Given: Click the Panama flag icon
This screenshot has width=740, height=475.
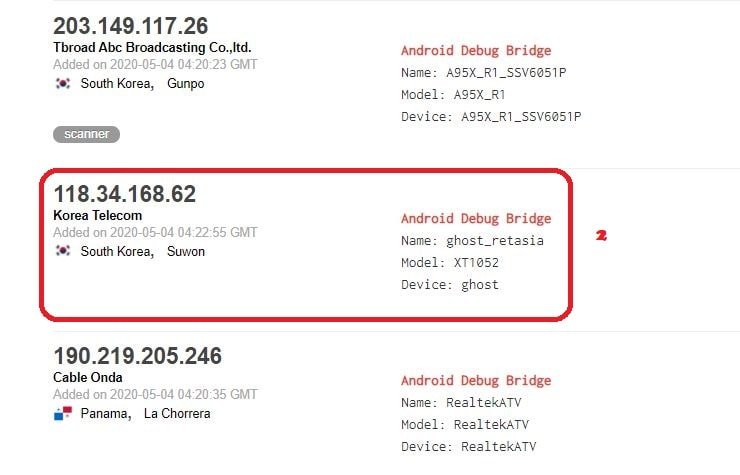Looking at the screenshot, I should (x=63, y=413).
